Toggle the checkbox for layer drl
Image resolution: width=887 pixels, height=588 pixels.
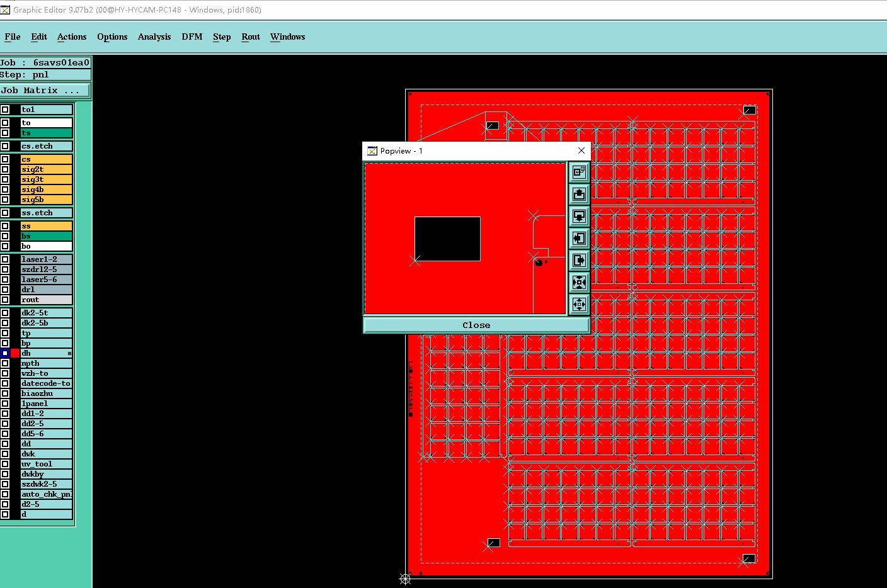click(5, 290)
